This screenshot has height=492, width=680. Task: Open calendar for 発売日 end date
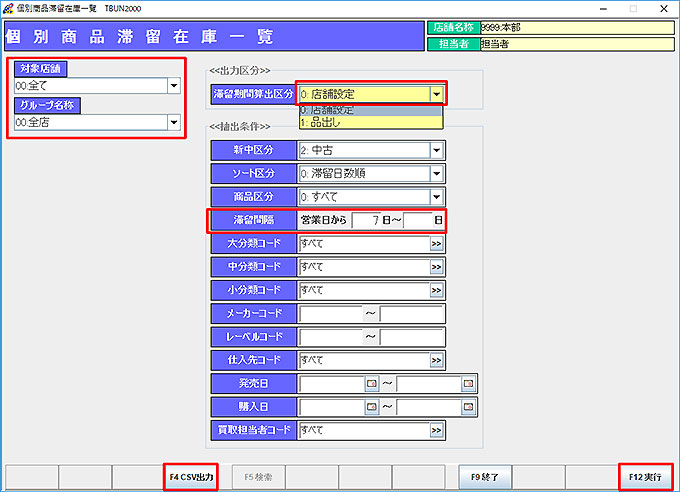(x=468, y=384)
